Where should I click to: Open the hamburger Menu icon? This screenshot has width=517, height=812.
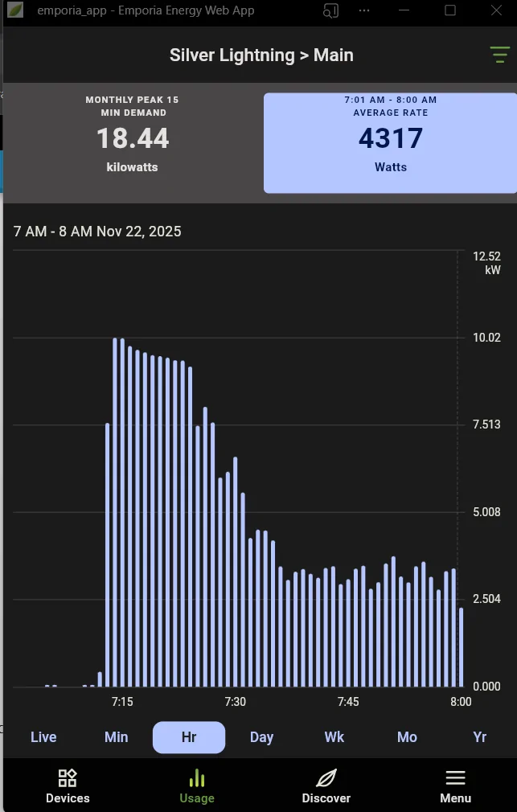[455, 778]
